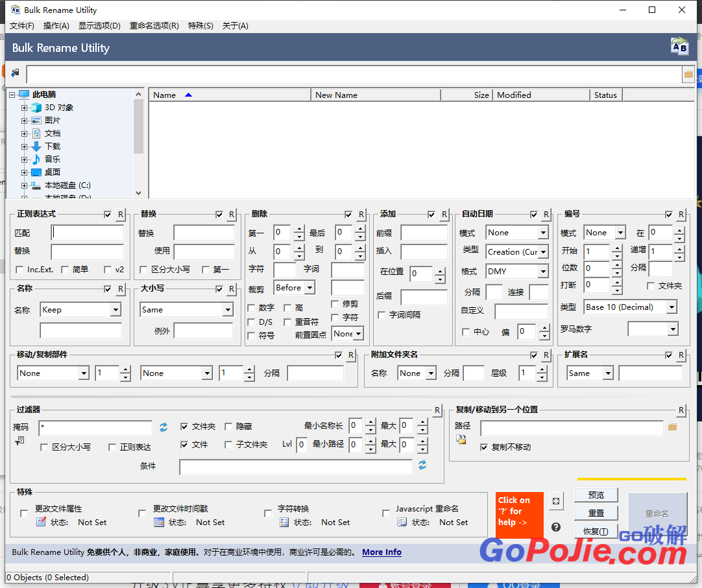Open the DMY format dropdown
The width and height of the screenshot is (702, 588).
pyautogui.click(x=543, y=271)
